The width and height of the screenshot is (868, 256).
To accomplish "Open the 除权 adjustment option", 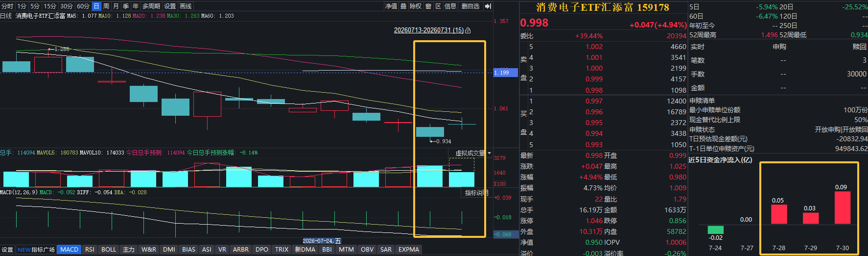I will pyautogui.click(x=416, y=6).
